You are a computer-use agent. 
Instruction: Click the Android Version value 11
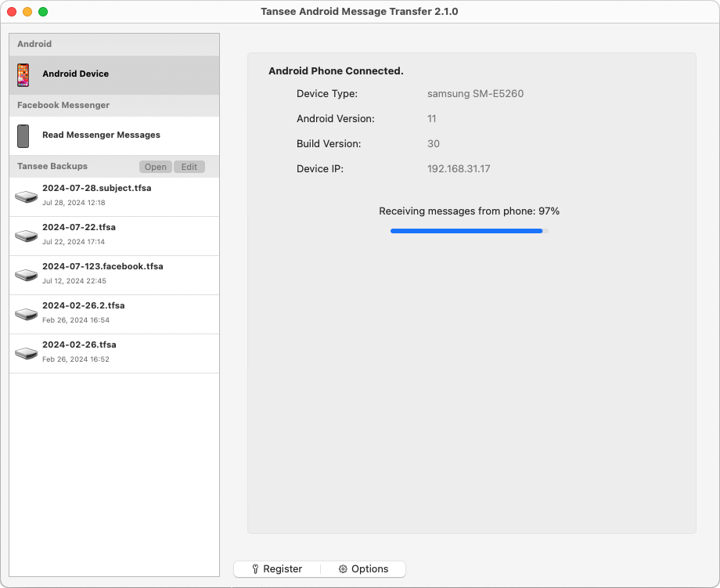(432, 118)
